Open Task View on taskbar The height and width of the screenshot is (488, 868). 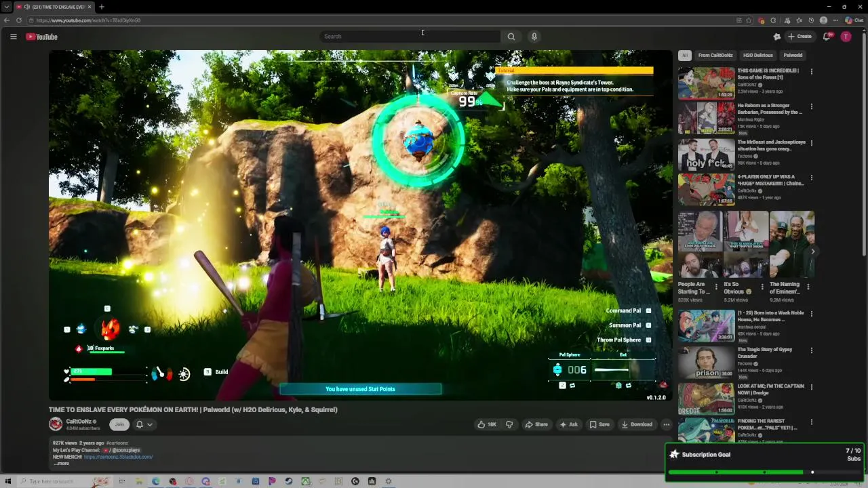pyautogui.click(x=122, y=481)
